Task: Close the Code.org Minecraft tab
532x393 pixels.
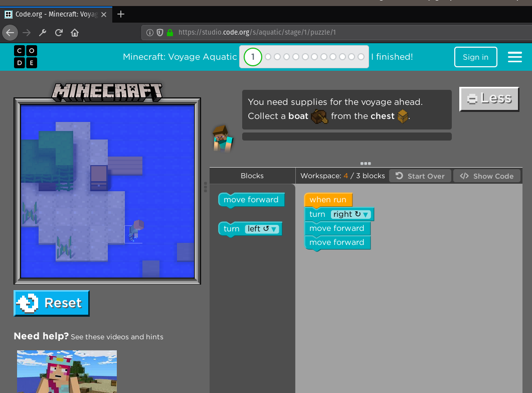Action: pos(104,14)
